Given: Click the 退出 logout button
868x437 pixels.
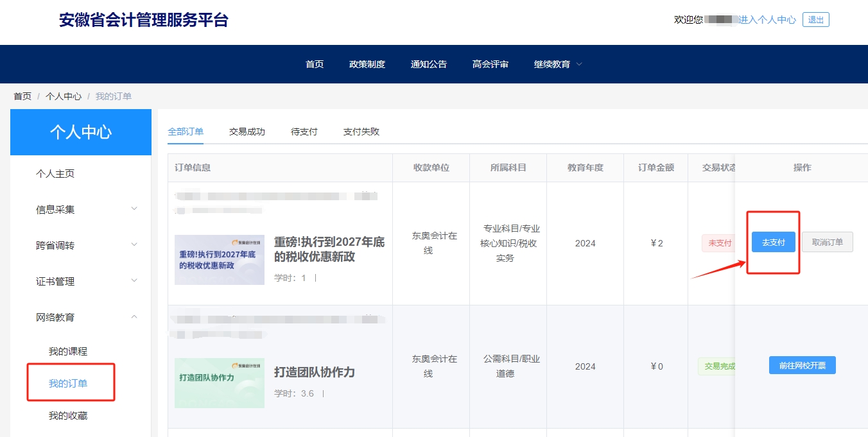Looking at the screenshot, I should [x=815, y=19].
